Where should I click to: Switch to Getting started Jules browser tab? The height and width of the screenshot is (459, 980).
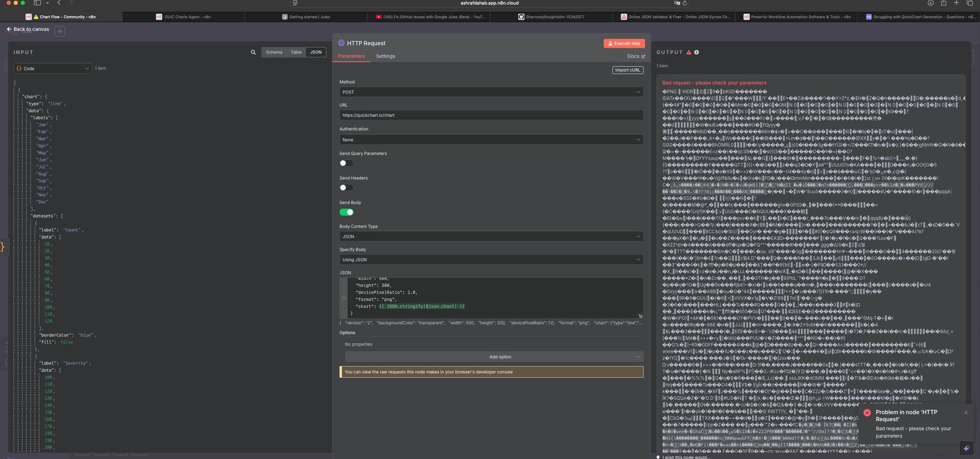click(306, 17)
